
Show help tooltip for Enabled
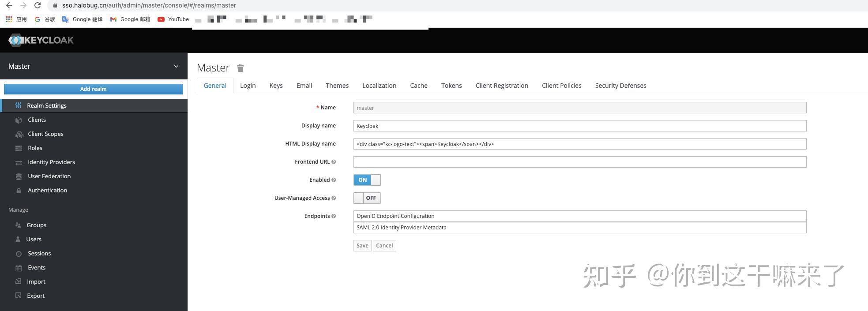(x=334, y=180)
